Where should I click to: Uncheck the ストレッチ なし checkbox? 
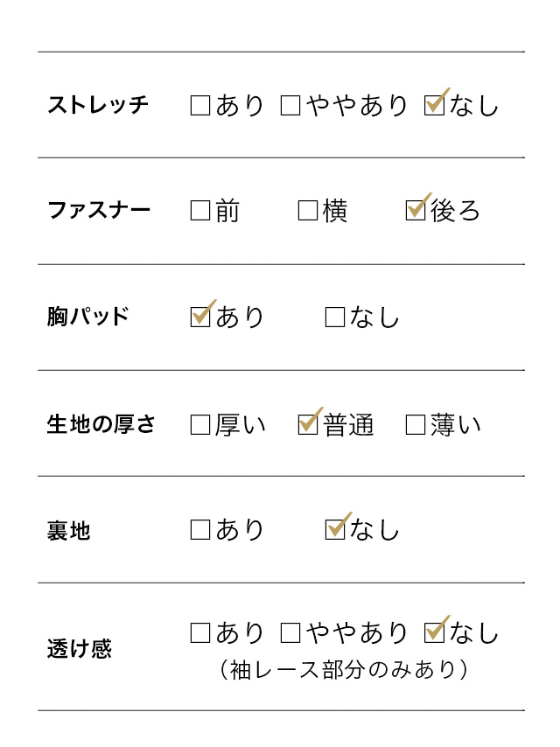(434, 106)
